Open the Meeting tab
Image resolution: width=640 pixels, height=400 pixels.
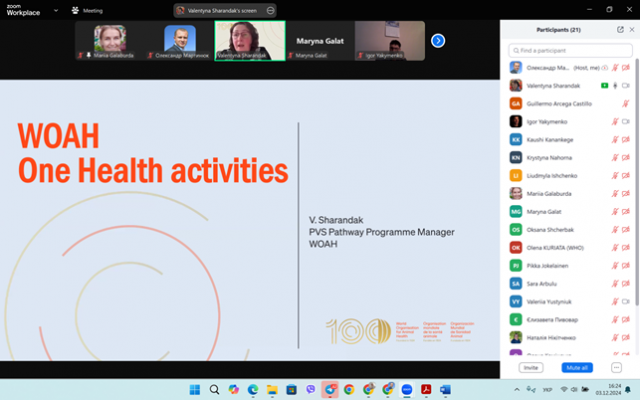pos(87,11)
